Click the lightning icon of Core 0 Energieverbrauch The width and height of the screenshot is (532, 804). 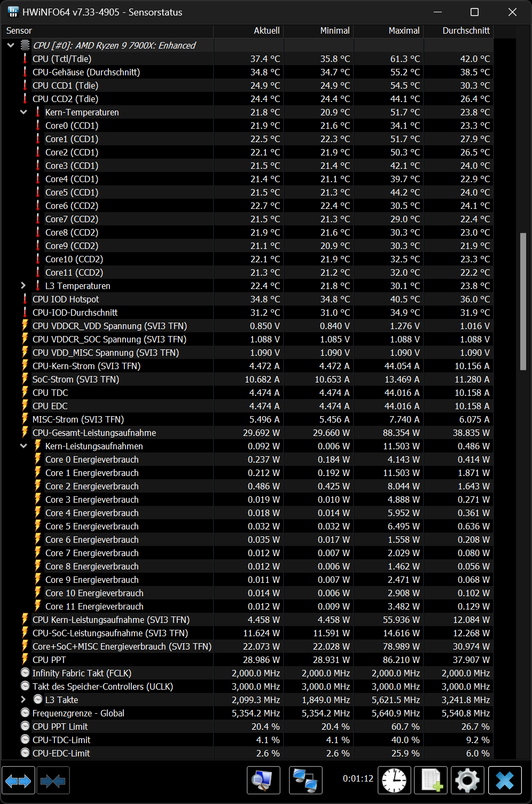click(x=37, y=459)
